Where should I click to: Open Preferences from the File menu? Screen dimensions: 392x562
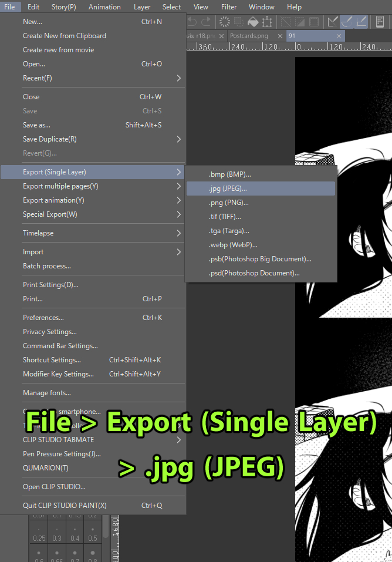click(x=43, y=318)
